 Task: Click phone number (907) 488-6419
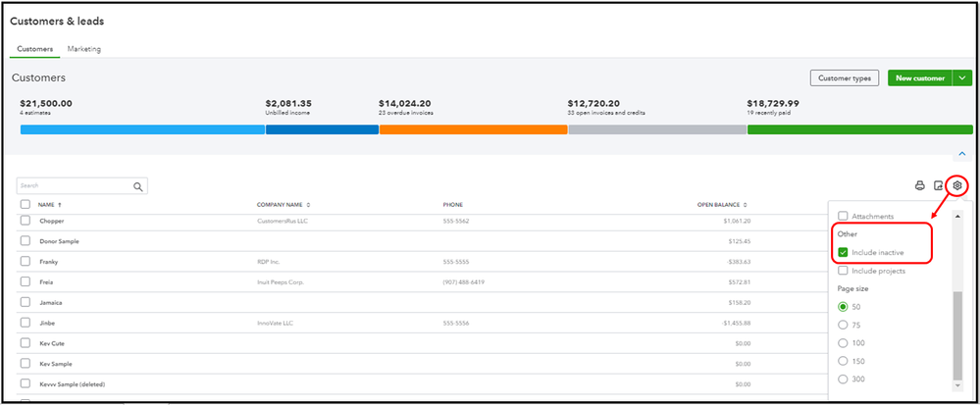(x=464, y=281)
